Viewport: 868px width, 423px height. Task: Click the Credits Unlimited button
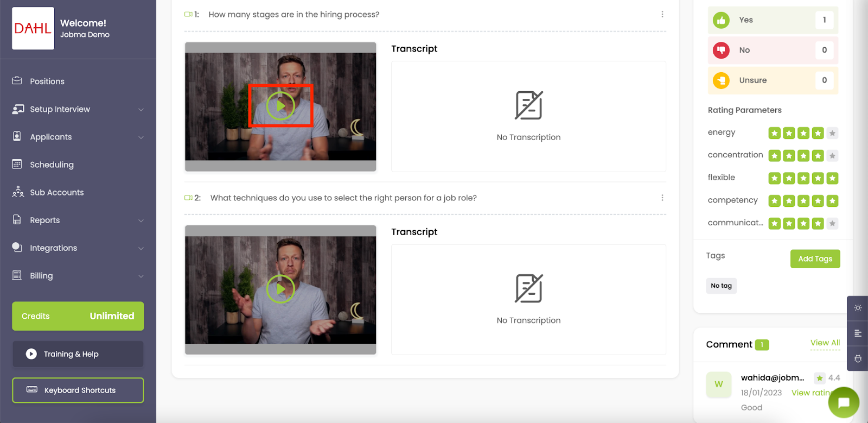[78, 316]
